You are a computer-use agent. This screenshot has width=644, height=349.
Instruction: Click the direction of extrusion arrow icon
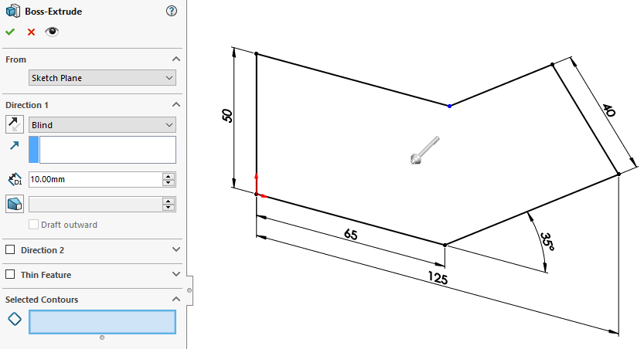pyautogui.click(x=15, y=145)
